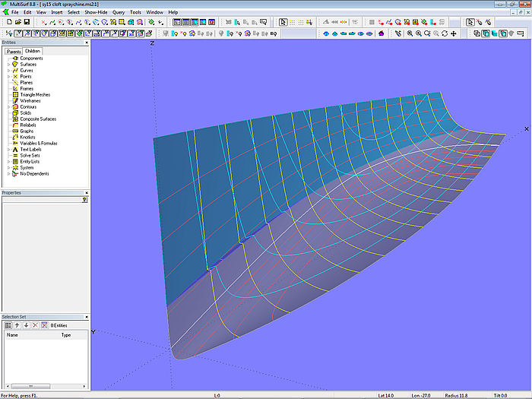The height and width of the screenshot is (399, 532).
Task: Click the Name column header
Action: pos(13,334)
